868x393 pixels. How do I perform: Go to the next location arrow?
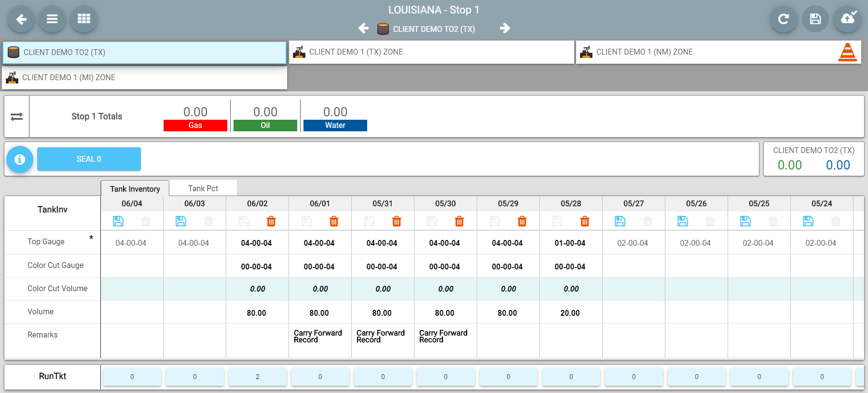505,28
